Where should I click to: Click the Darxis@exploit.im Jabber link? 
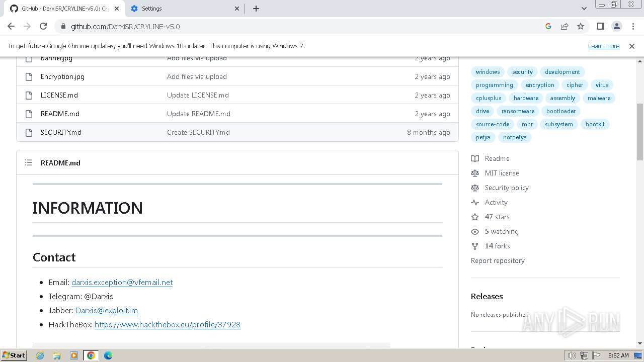pos(107,310)
